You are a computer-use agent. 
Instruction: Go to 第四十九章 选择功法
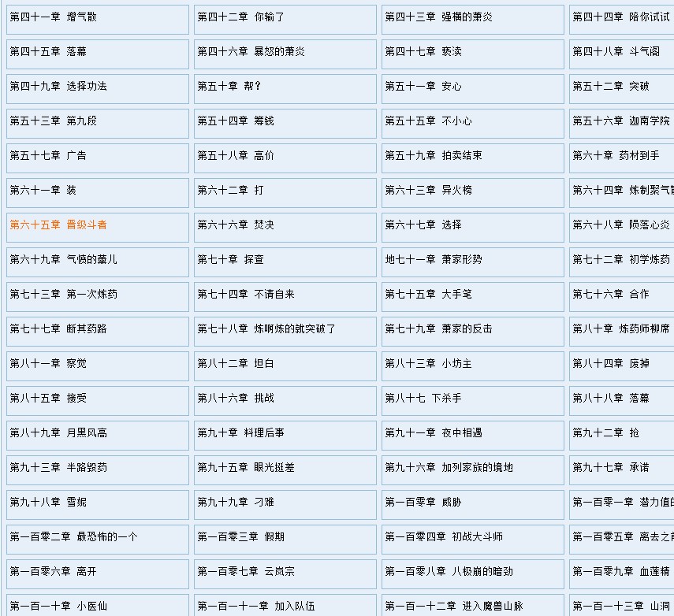(58, 87)
